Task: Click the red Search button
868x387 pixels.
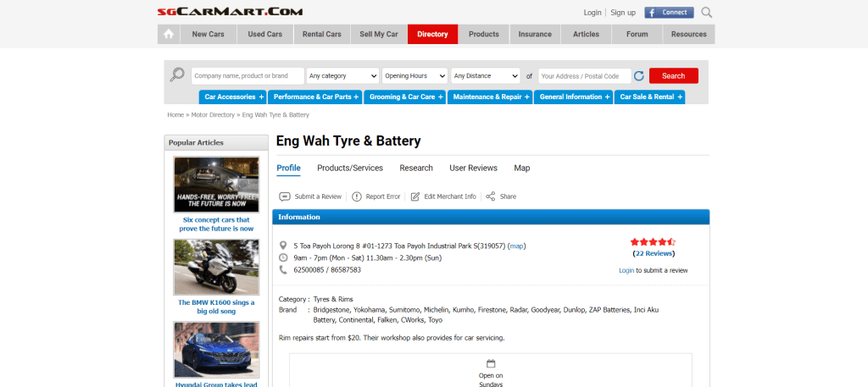Action: click(x=674, y=75)
